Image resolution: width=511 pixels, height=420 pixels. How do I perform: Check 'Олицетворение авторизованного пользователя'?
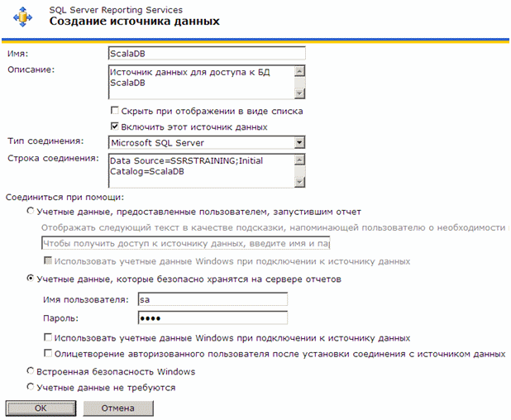click(x=48, y=353)
